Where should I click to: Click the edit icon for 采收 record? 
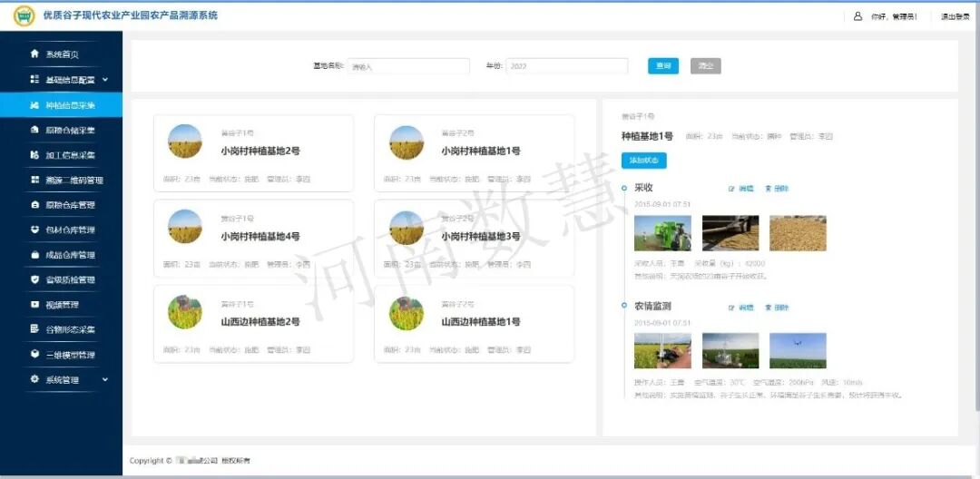coord(730,189)
